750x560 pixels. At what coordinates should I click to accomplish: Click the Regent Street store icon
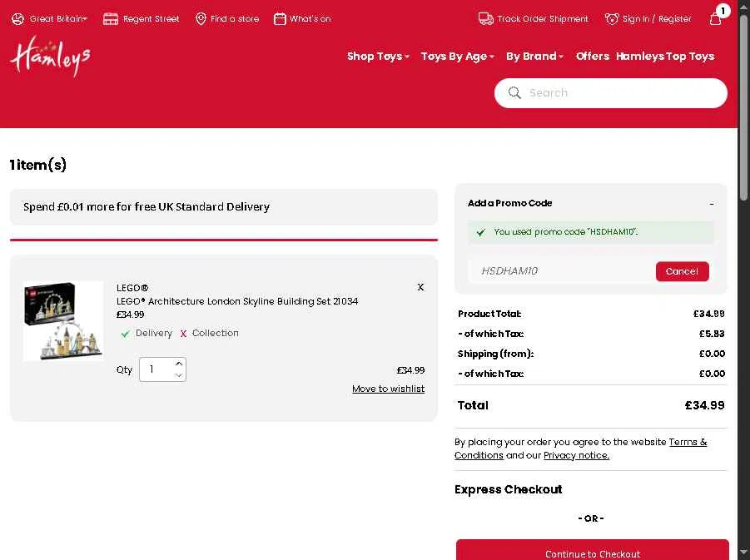(111, 19)
